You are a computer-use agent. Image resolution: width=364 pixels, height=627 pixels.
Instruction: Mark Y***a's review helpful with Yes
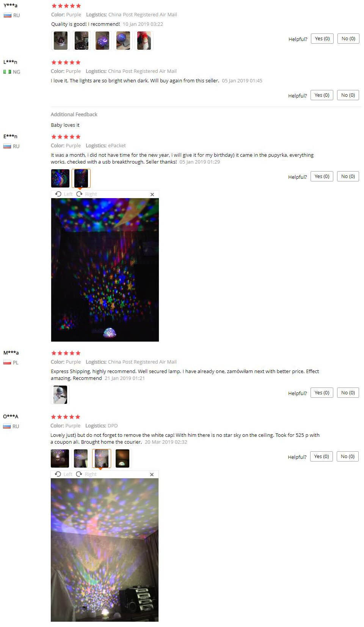pyautogui.click(x=322, y=39)
